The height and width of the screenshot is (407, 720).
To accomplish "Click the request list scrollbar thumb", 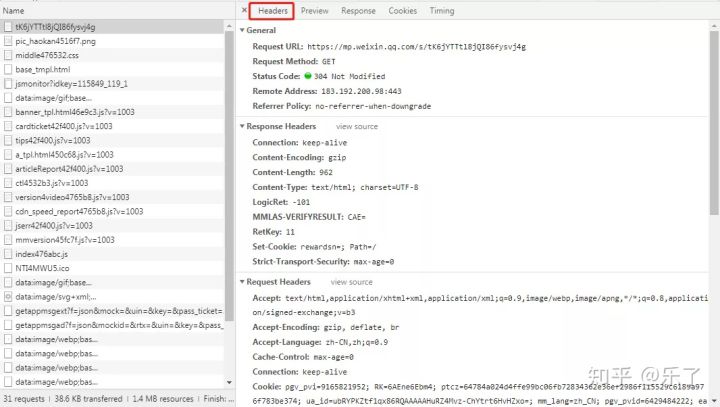I will [229, 176].
